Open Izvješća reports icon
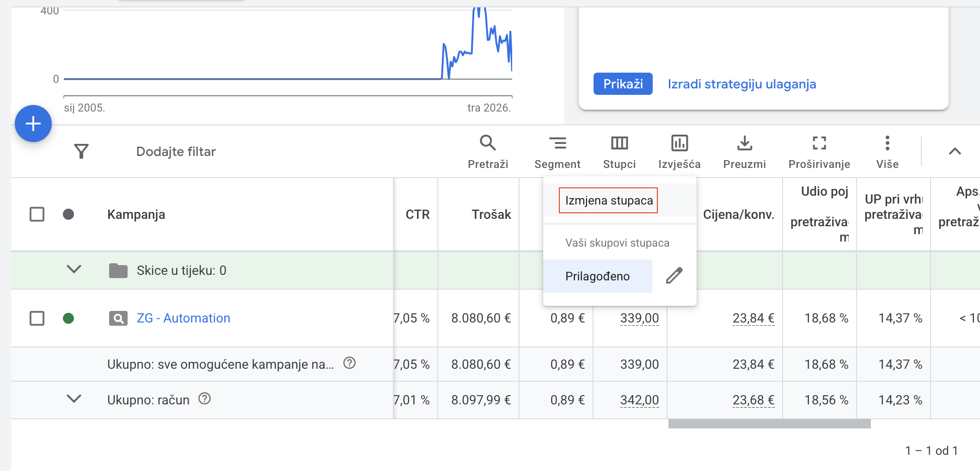The height and width of the screenshot is (471, 980). [679, 143]
